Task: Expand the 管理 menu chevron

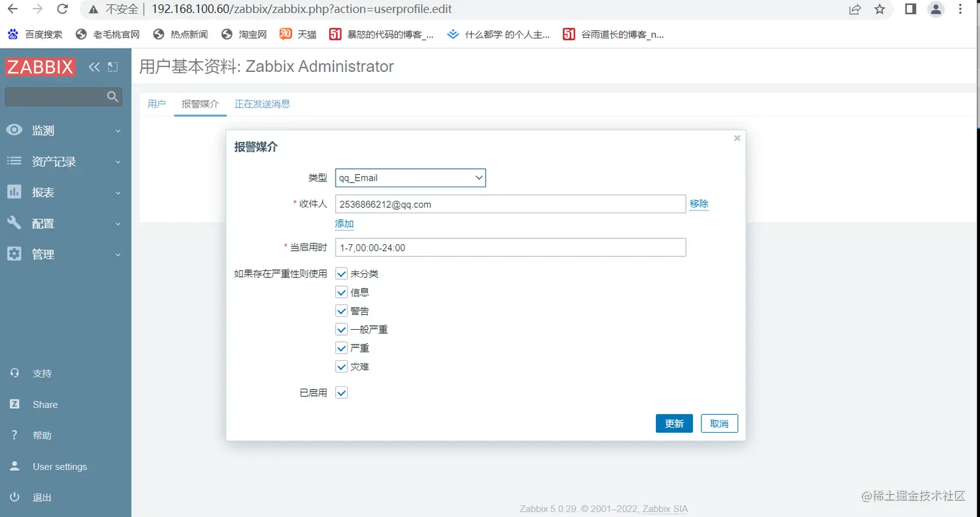Action: (118, 255)
